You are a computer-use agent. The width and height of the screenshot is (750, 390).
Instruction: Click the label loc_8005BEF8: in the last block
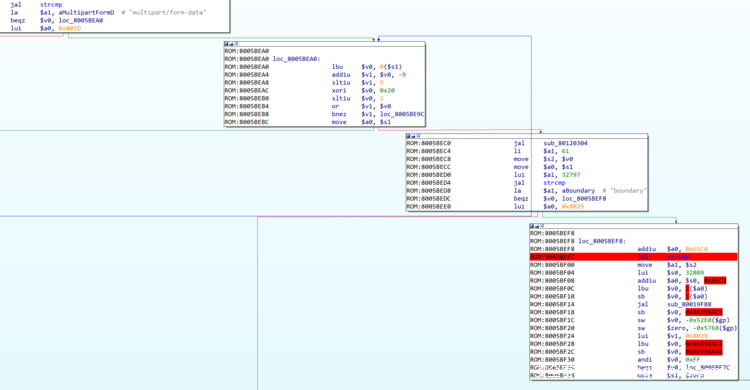tap(602, 241)
